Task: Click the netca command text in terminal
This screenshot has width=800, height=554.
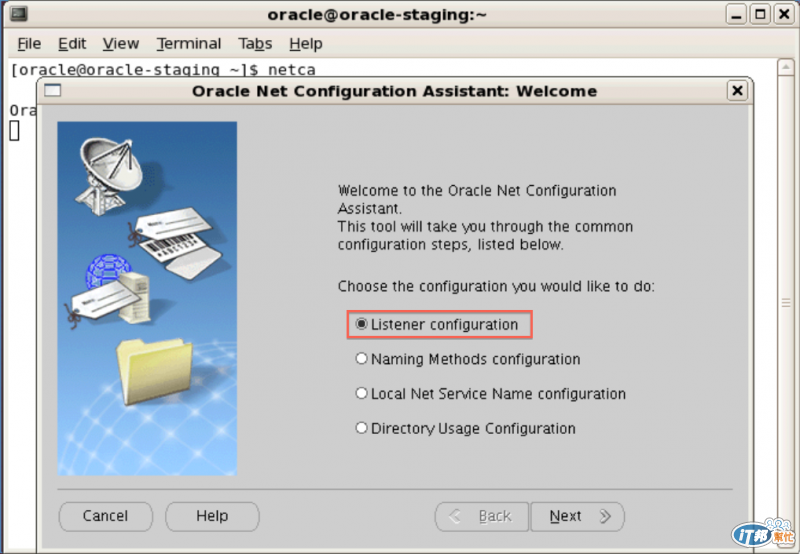Action: [292, 69]
